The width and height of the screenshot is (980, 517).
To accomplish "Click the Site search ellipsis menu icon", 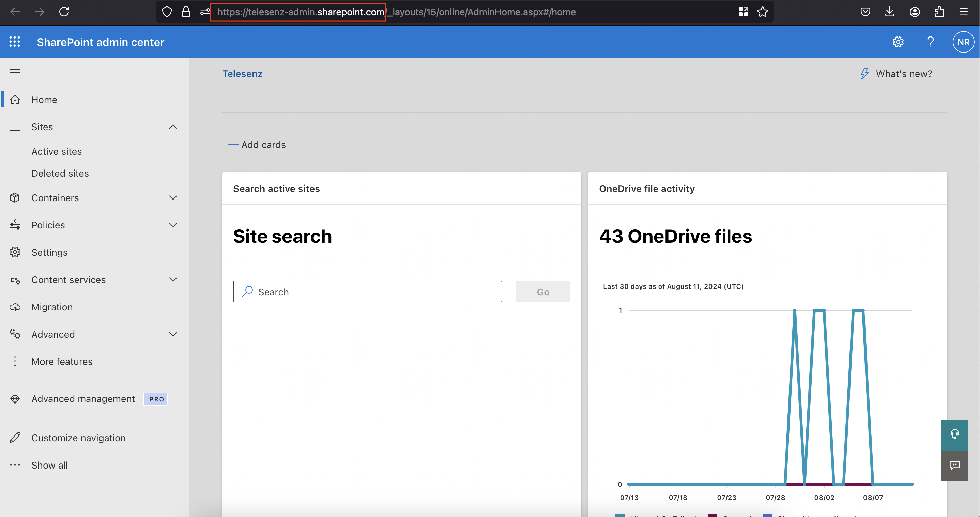I will click(564, 188).
